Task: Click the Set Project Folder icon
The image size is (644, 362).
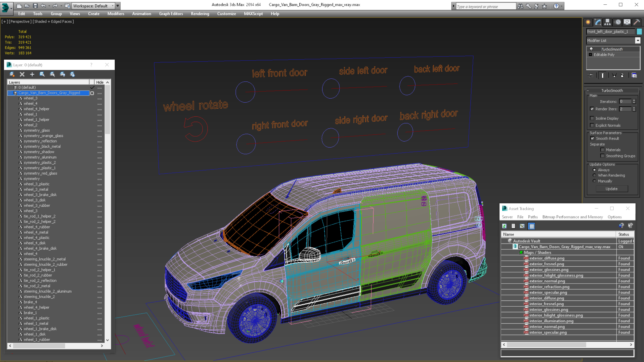Action: click(x=67, y=6)
